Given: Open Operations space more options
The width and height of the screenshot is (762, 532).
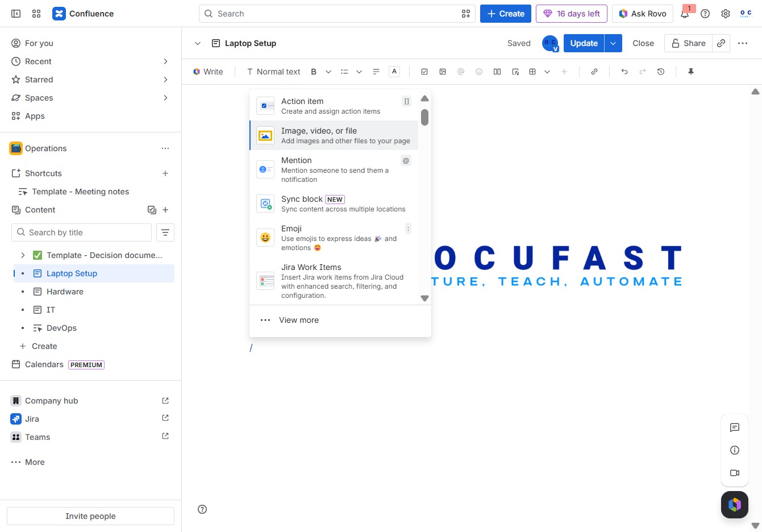Looking at the screenshot, I should click(165, 148).
